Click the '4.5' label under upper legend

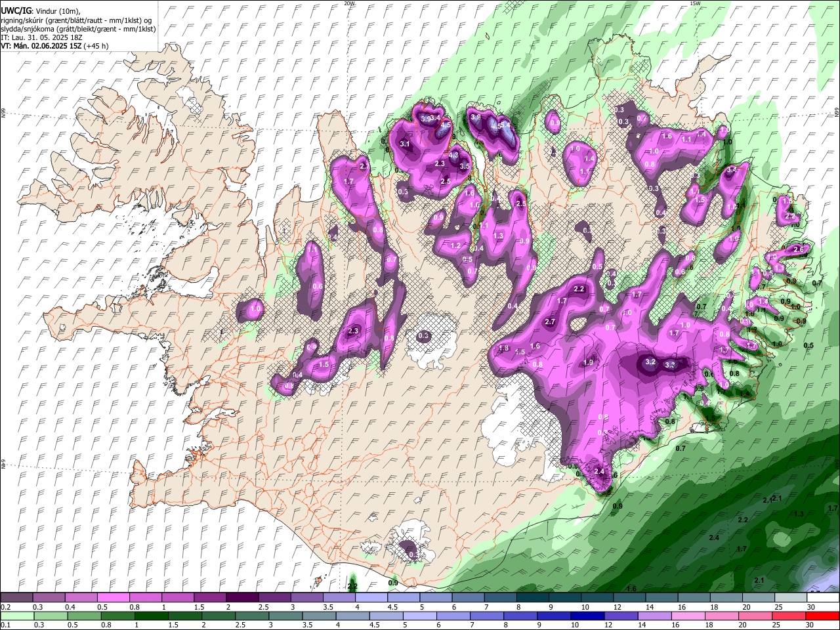tap(392, 607)
